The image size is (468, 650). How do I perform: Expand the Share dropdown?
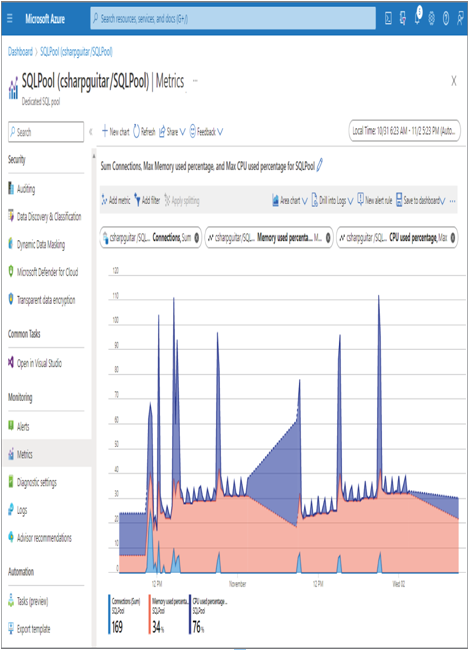click(172, 132)
